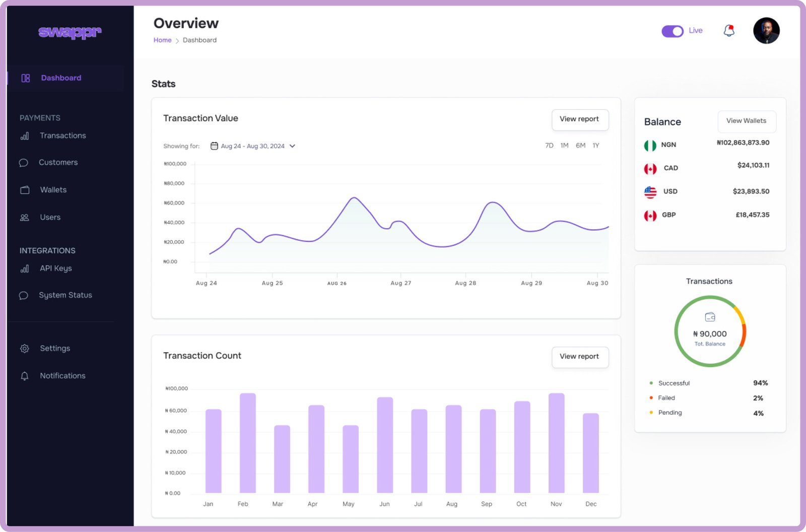806x532 pixels.
Task: Click the Users people icon
Action: point(25,218)
